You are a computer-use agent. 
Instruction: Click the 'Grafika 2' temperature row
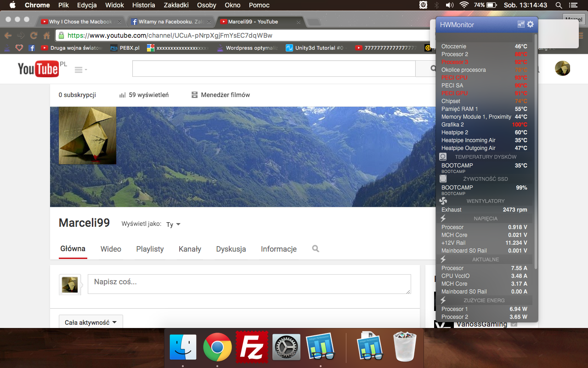[484, 125]
